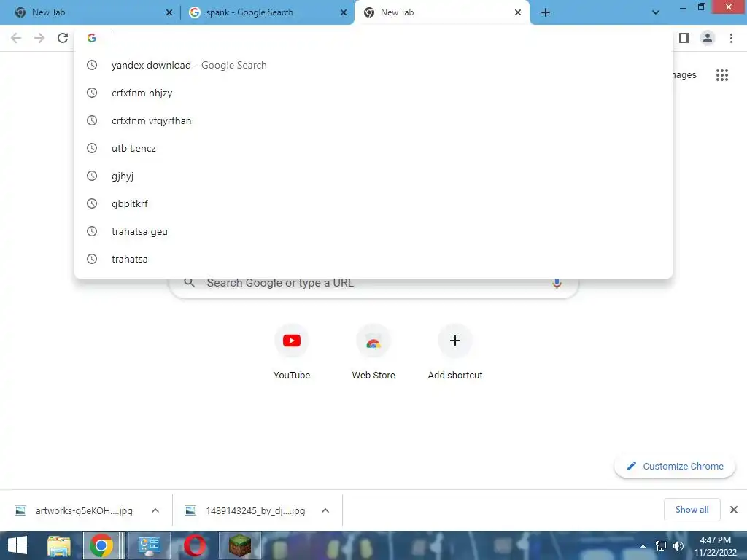Select yandex download suggestion

tap(373, 65)
